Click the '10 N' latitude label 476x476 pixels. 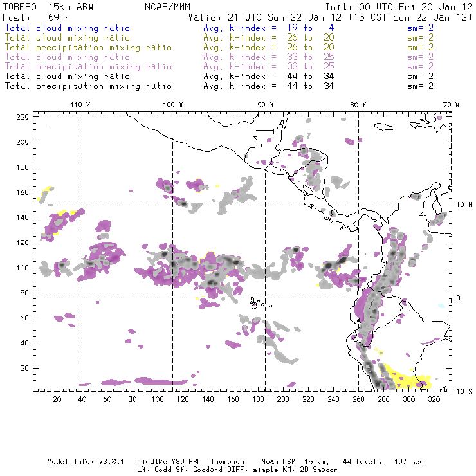coord(464,205)
